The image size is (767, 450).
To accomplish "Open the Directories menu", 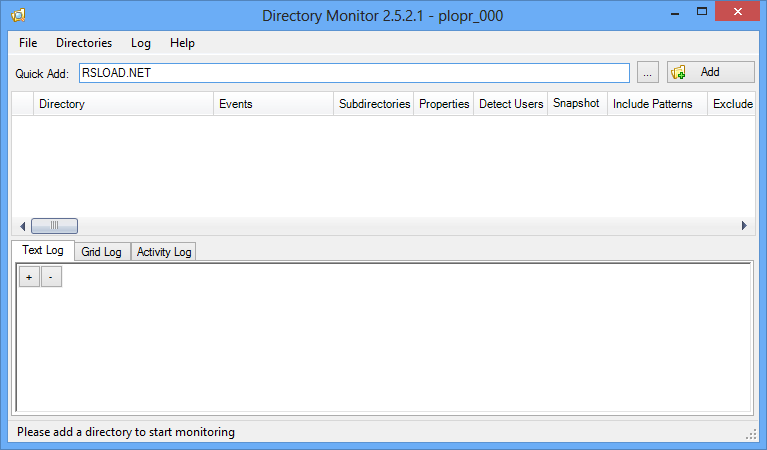I will (x=84, y=43).
